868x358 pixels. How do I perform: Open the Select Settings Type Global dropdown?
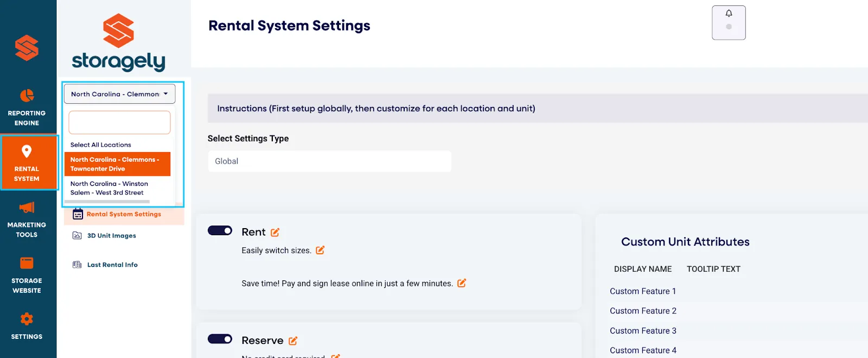click(329, 161)
